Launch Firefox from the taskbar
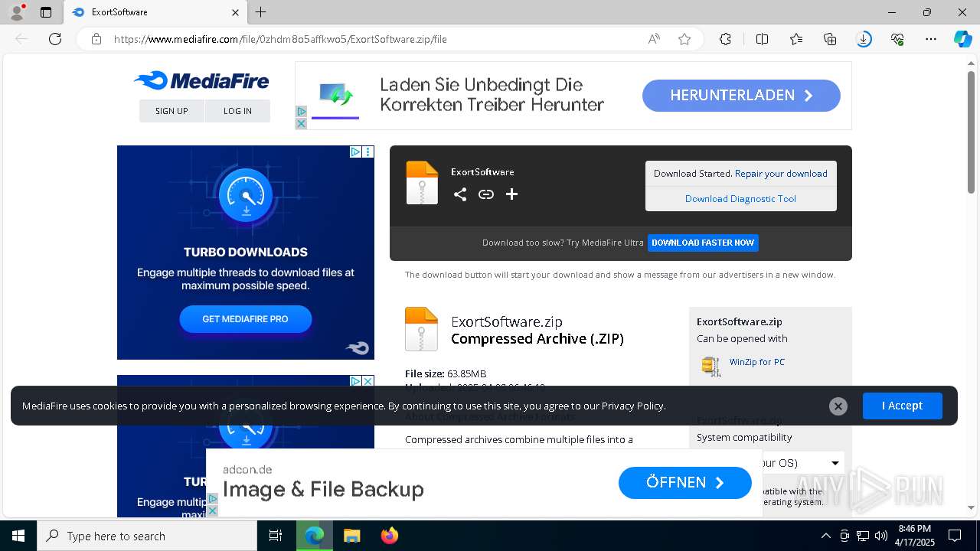Viewport: 980px width, 551px height. tap(390, 536)
